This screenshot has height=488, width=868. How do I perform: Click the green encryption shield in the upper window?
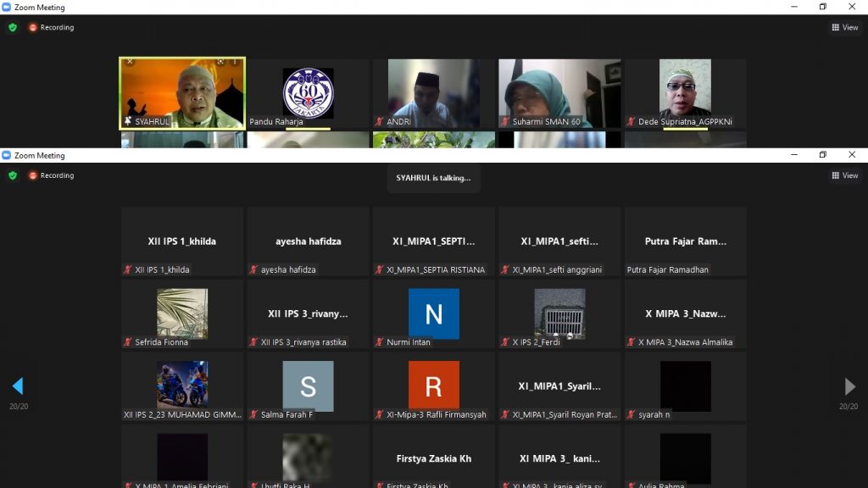(13, 27)
